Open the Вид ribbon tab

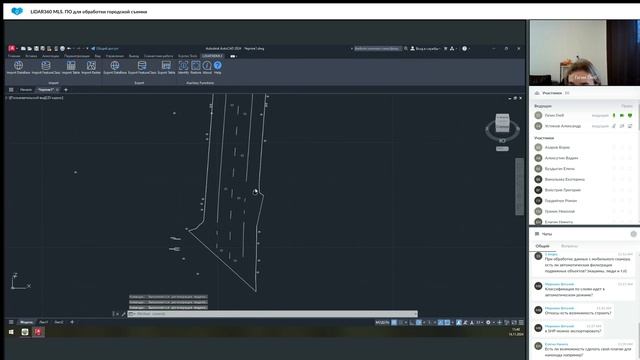[98, 56]
